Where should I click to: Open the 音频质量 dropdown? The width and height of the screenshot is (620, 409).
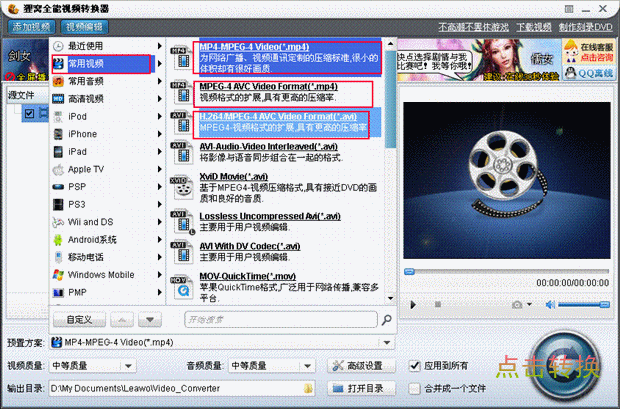[308, 366]
